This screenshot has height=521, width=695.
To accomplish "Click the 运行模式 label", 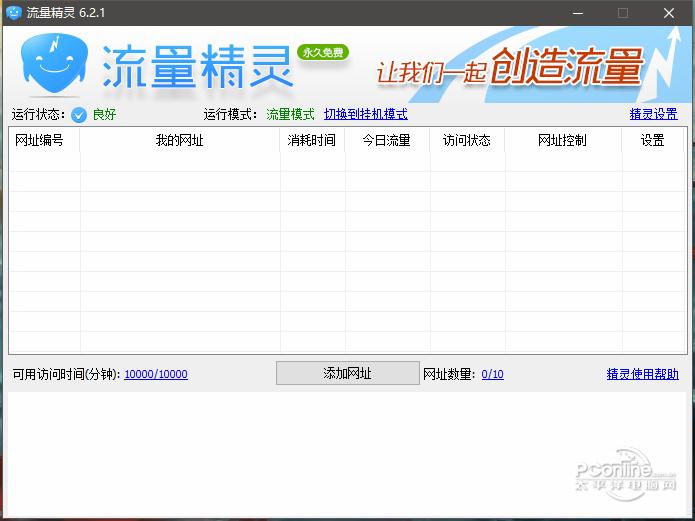I will pyautogui.click(x=230, y=114).
